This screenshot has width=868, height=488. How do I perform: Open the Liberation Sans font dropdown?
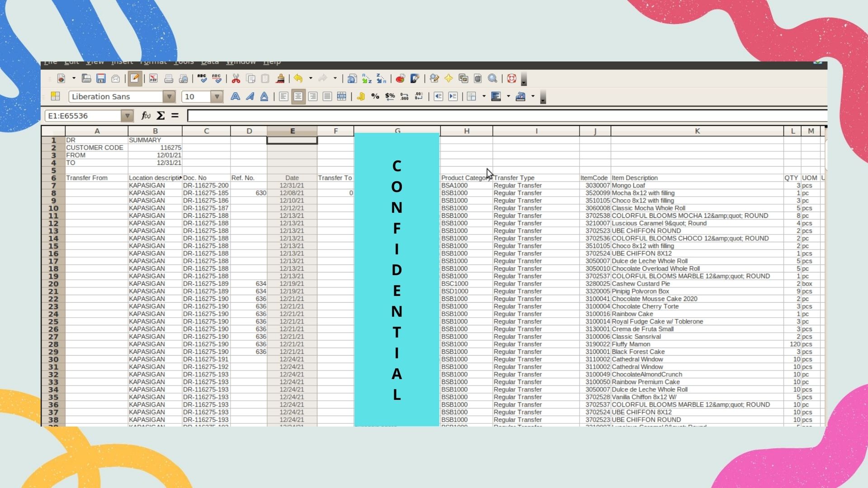[169, 96]
